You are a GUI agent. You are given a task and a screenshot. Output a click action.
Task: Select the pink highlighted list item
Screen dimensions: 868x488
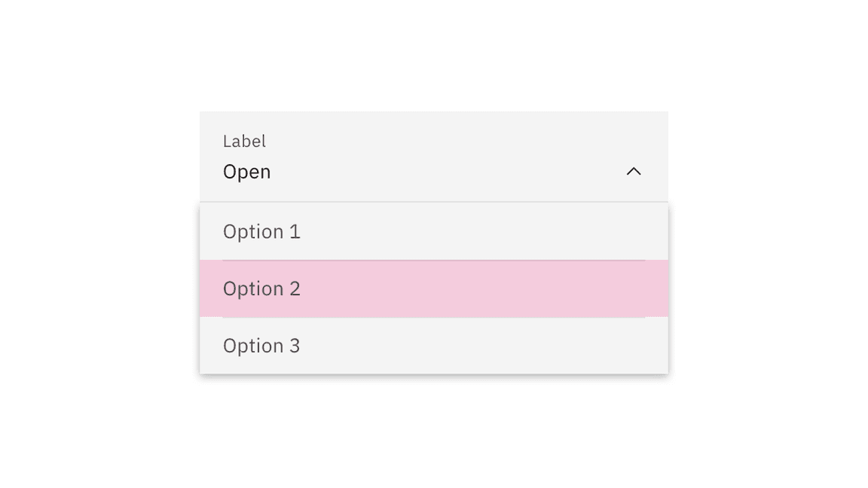tap(433, 288)
